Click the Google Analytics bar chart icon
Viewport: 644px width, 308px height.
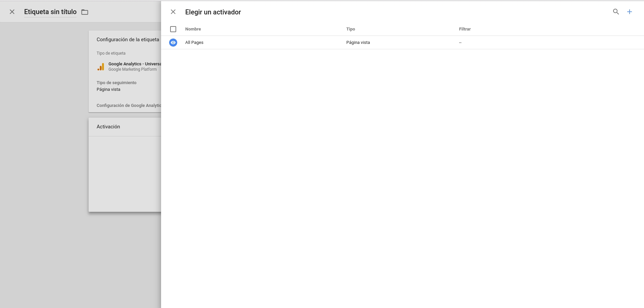pos(101,67)
